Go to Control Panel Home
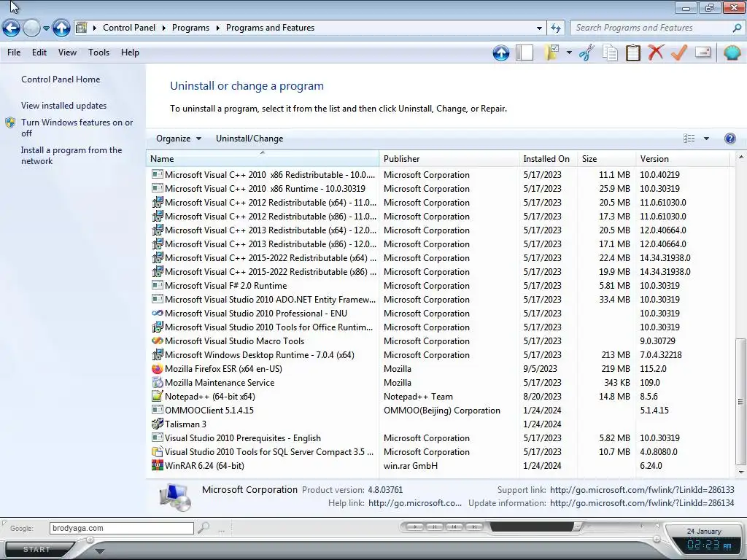This screenshot has height=560, width=747. click(x=61, y=79)
